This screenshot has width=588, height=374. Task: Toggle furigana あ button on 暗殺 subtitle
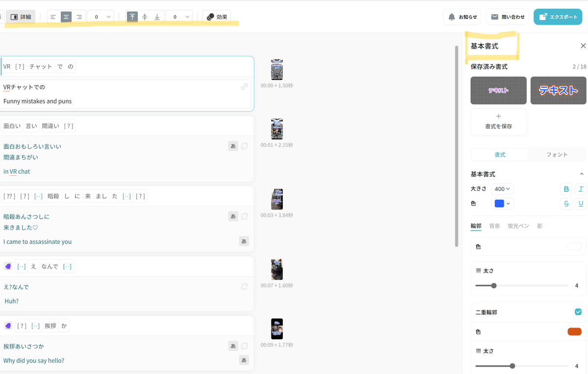coord(233,216)
